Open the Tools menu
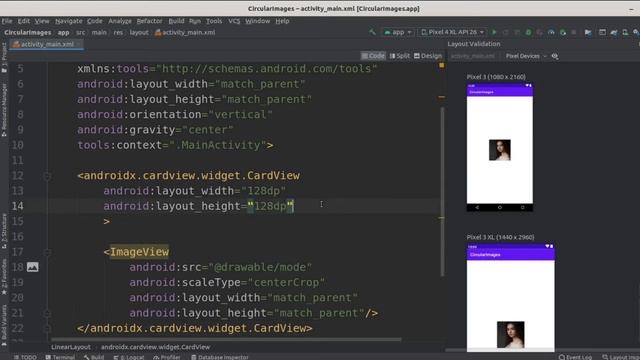The image size is (640, 360). point(214,21)
